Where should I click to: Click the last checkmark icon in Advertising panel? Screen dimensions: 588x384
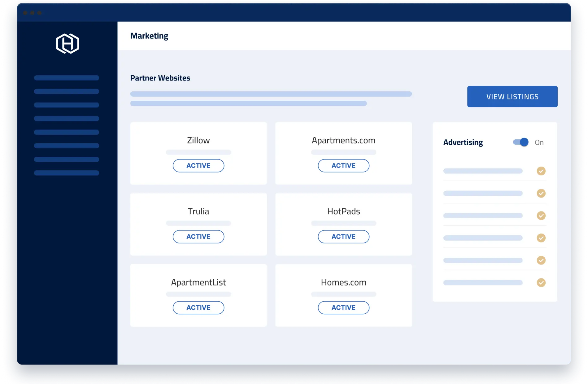pyautogui.click(x=541, y=282)
